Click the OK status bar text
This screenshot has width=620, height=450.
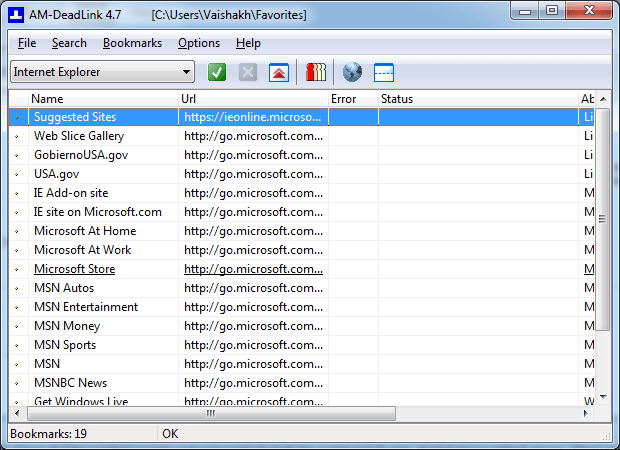point(170,434)
